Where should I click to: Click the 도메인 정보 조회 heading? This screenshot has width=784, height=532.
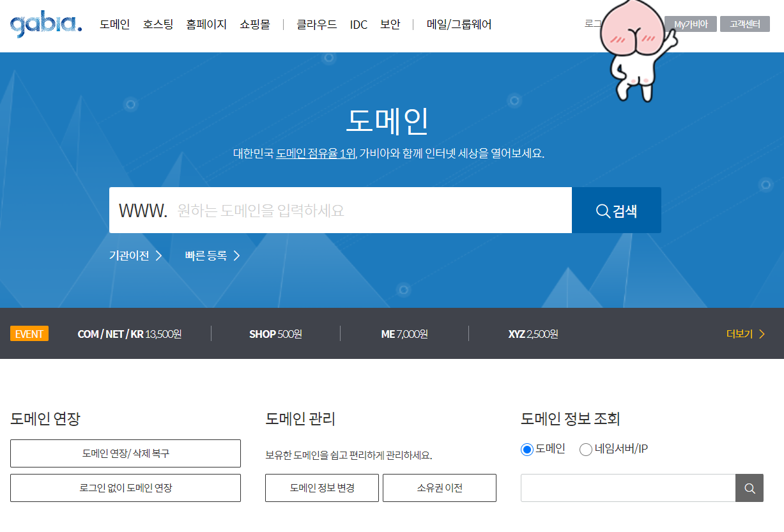click(571, 419)
